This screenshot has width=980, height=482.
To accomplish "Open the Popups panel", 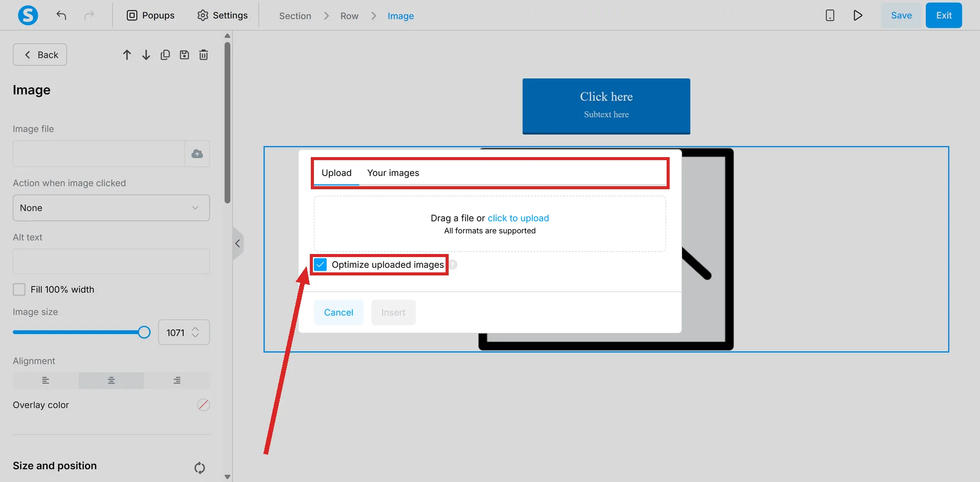I will pyautogui.click(x=151, y=15).
